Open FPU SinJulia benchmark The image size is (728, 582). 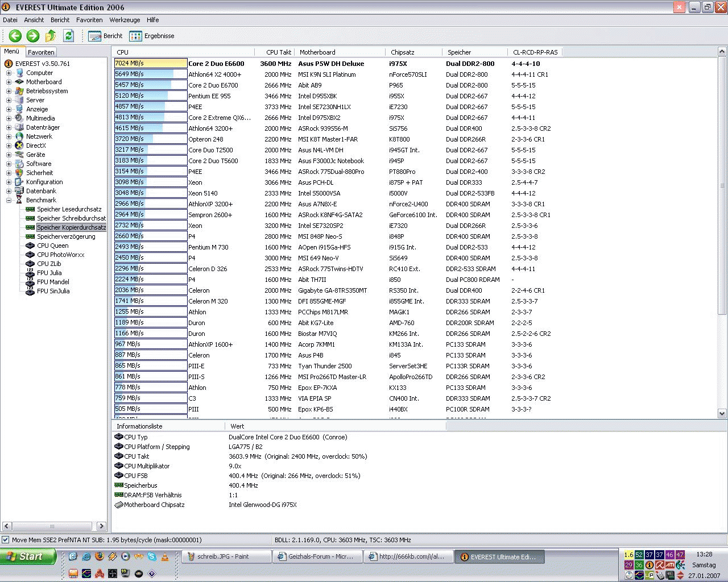[x=53, y=291]
